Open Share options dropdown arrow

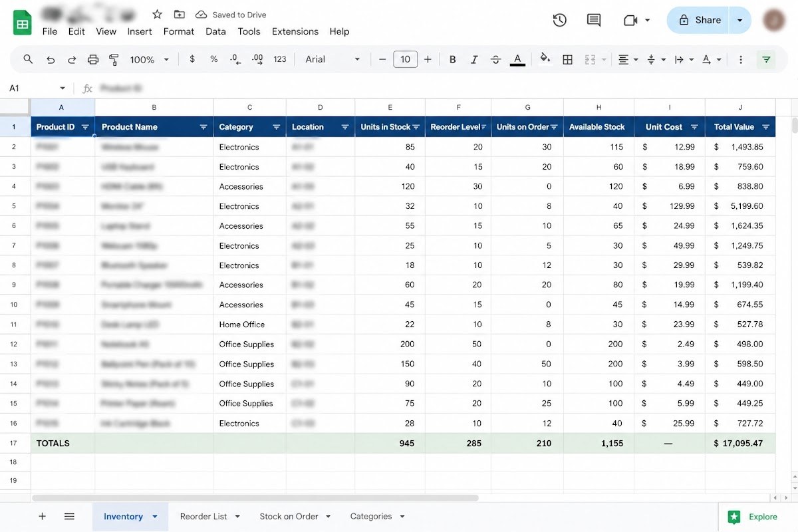(740, 21)
